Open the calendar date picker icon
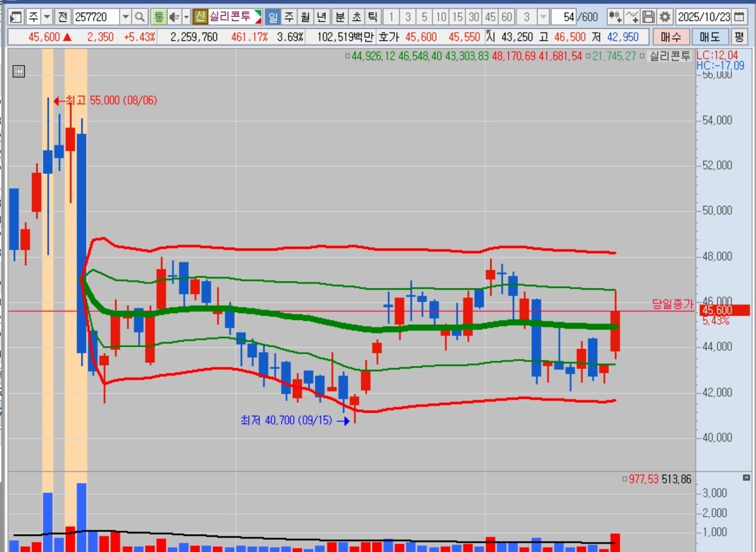This screenshot has width=756, height=552. [739, 17]
